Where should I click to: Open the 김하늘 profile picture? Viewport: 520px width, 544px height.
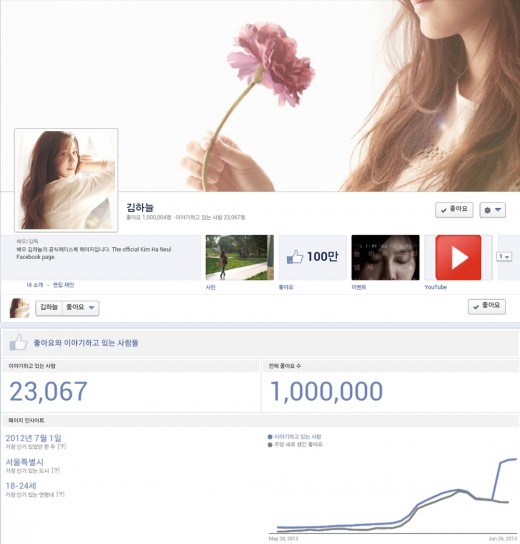[x=66, y=180]
